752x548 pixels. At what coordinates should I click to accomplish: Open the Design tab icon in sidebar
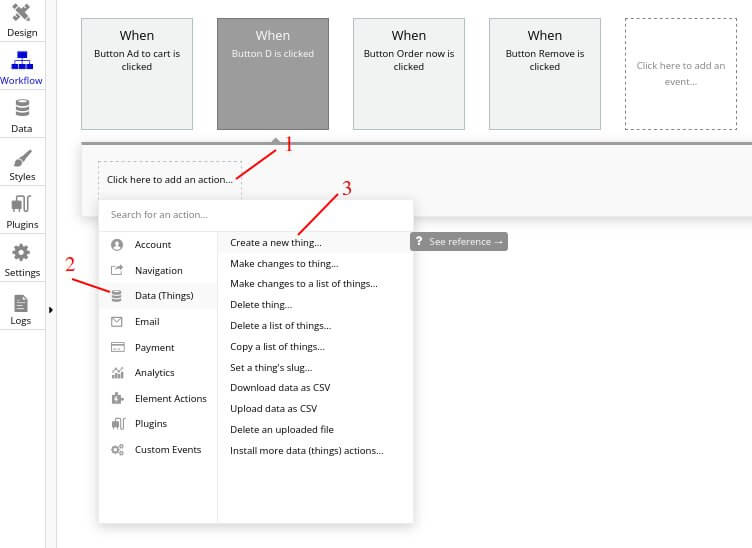tap(22, 13)
